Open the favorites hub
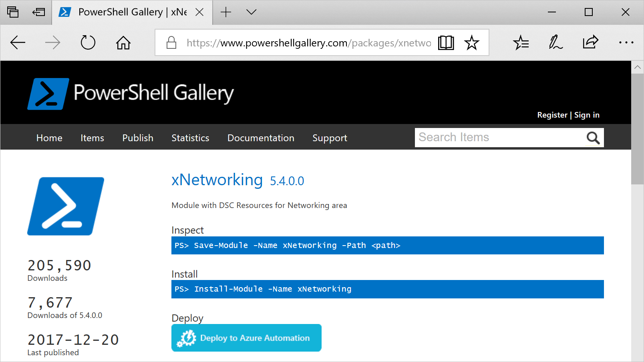The width and height of the screenshot is (644, 362). pyautogui.click(x=521, y=42)
